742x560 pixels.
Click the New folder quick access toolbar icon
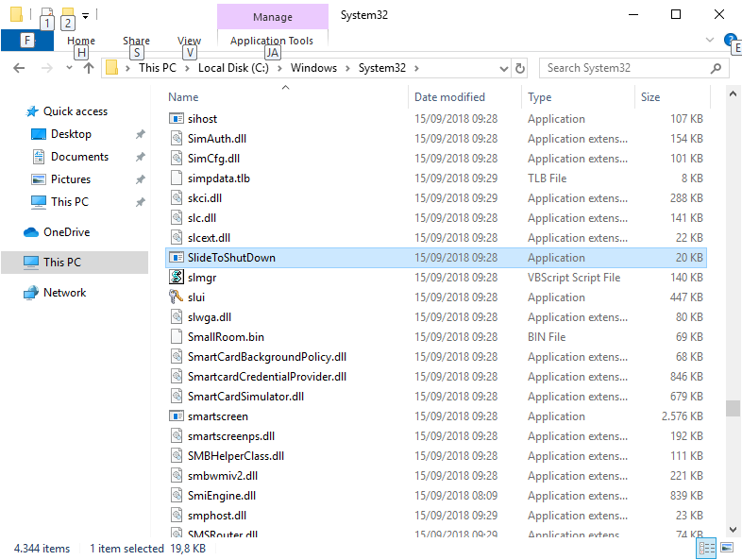click(68, 14)
